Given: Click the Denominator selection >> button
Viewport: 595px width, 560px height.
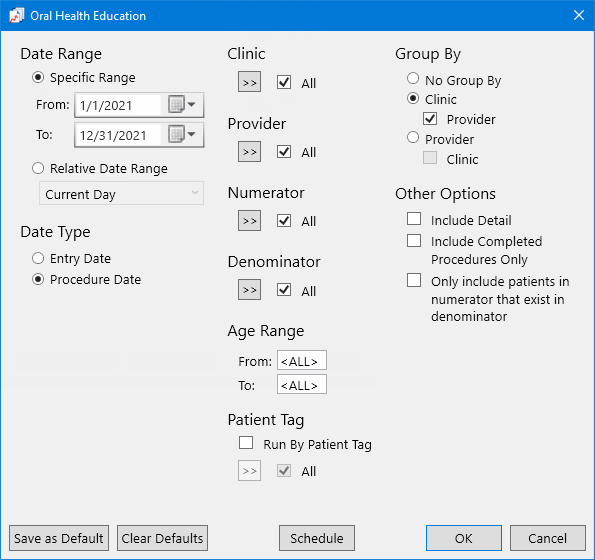Looking at the screenshot, I should 249,289.
